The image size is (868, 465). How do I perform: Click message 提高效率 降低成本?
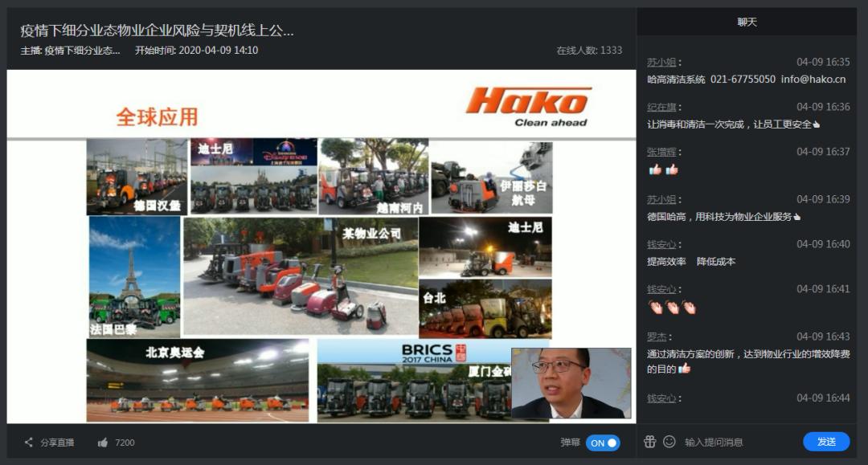coord(691,262)
